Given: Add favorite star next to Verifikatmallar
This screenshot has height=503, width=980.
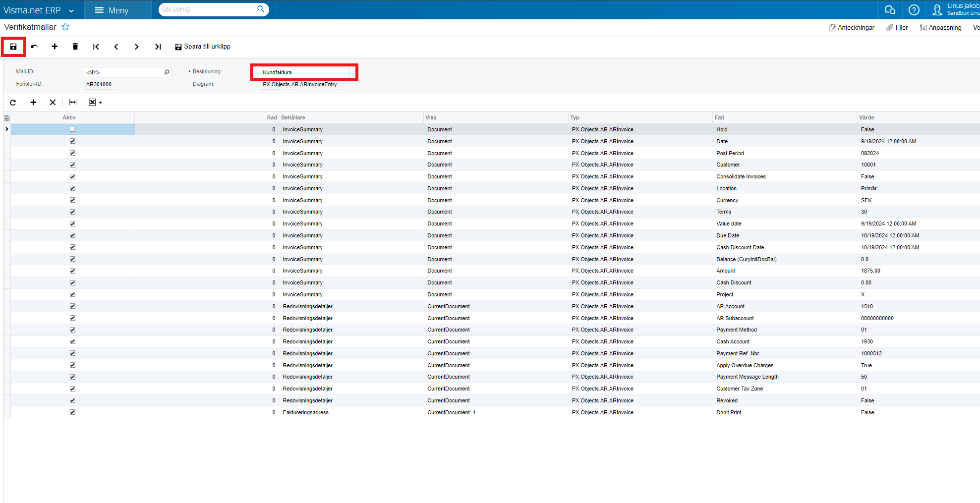Looking at the screenshot, I should [x=65, y=27].
